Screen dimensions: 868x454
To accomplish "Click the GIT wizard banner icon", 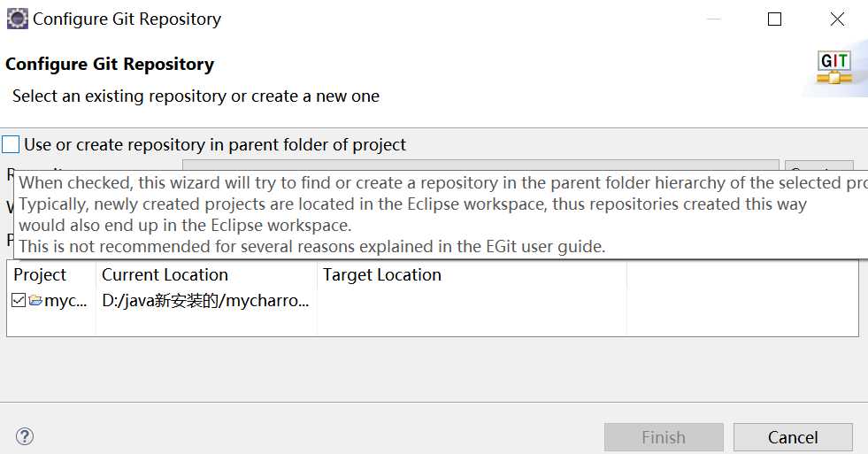I will (834, 68).
